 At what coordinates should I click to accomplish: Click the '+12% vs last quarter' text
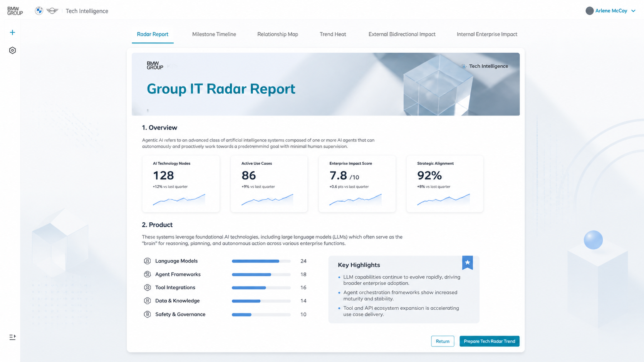[170, 187]
